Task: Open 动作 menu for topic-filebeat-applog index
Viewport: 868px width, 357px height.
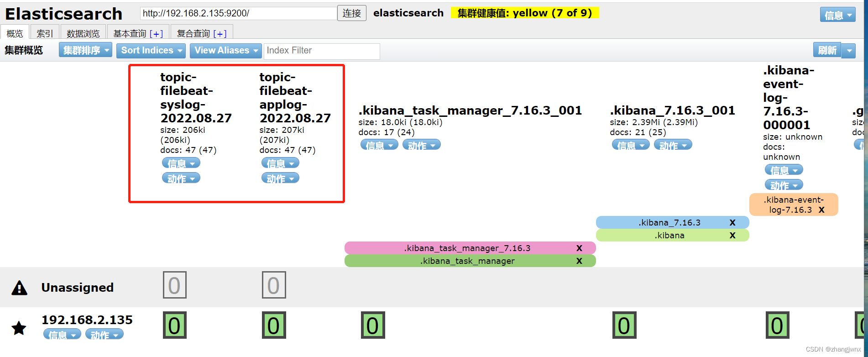Action: tap(280, 178)
